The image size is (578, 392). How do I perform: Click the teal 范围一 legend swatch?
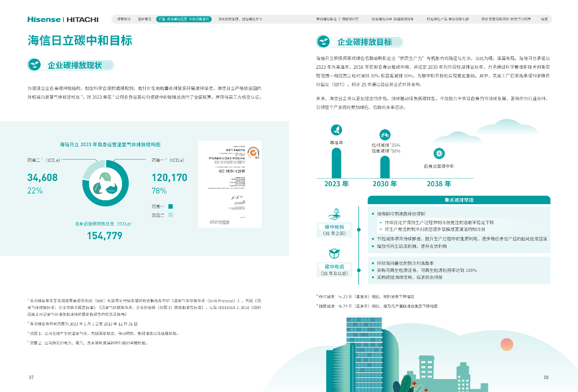tap(170, 206)
